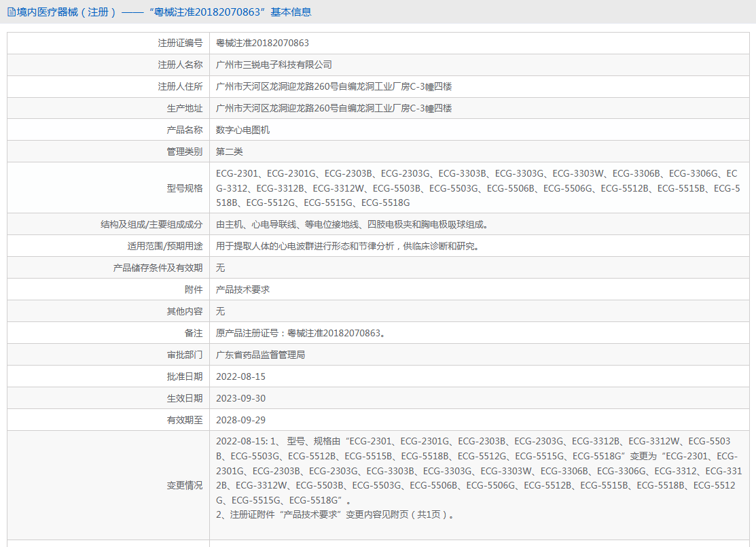Click the 适用范围/预期用途 label

(x=165, y=246)
